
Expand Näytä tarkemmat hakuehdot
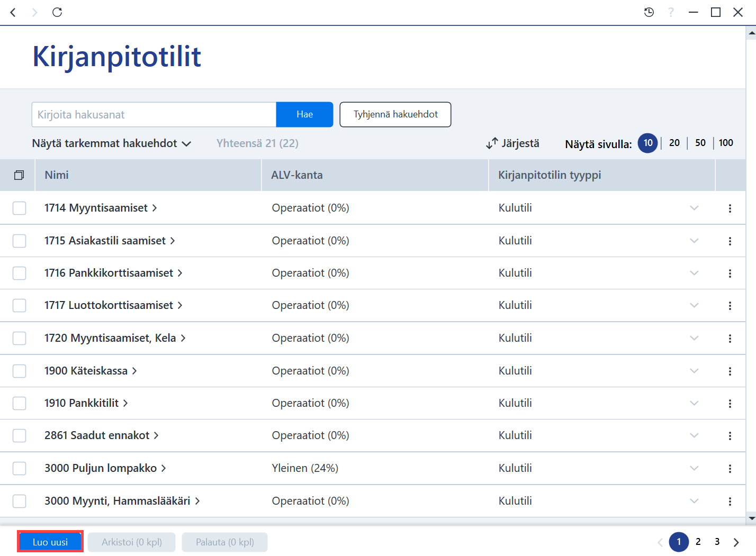click(111, 143)
